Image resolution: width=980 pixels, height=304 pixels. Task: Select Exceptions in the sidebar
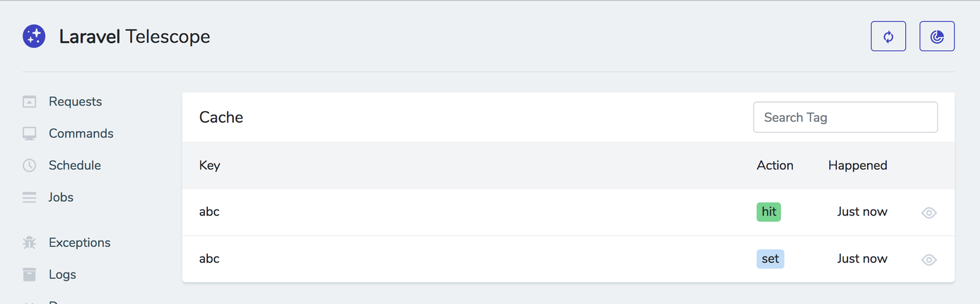(80, 242)
